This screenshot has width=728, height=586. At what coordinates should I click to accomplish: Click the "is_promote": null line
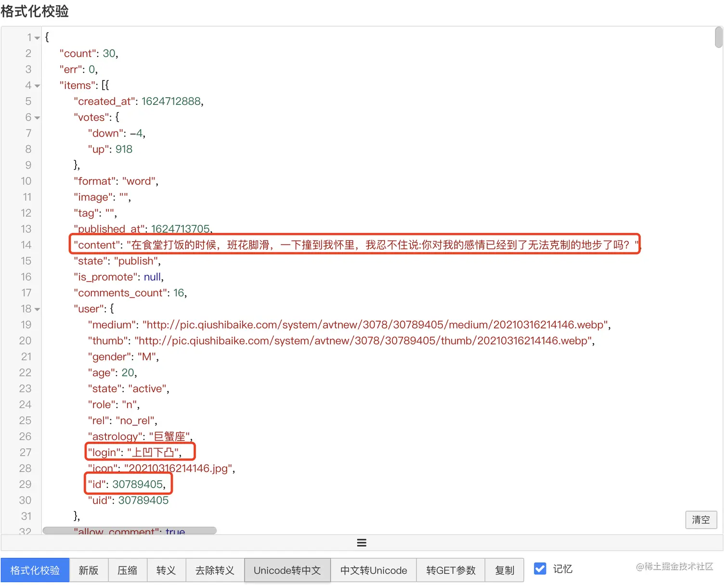pos(118,277)
